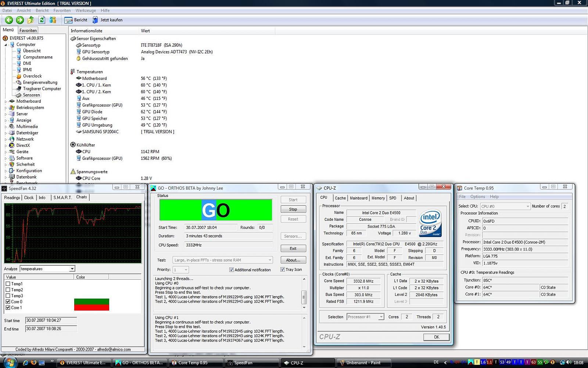Click the Informationsliste column header
This screenshot has height=368, width=588.
click(103, 31)
